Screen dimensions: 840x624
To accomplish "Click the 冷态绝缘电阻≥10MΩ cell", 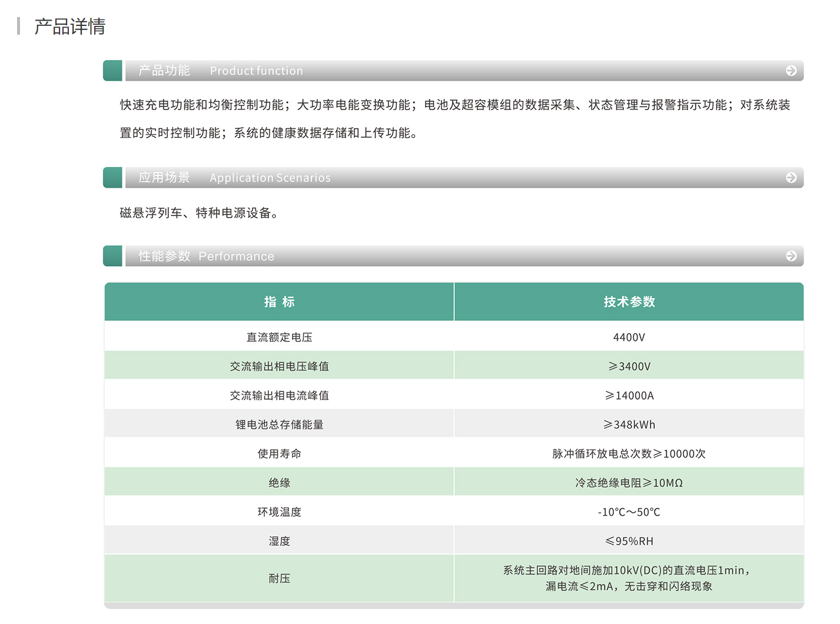I will click(629, 483).
